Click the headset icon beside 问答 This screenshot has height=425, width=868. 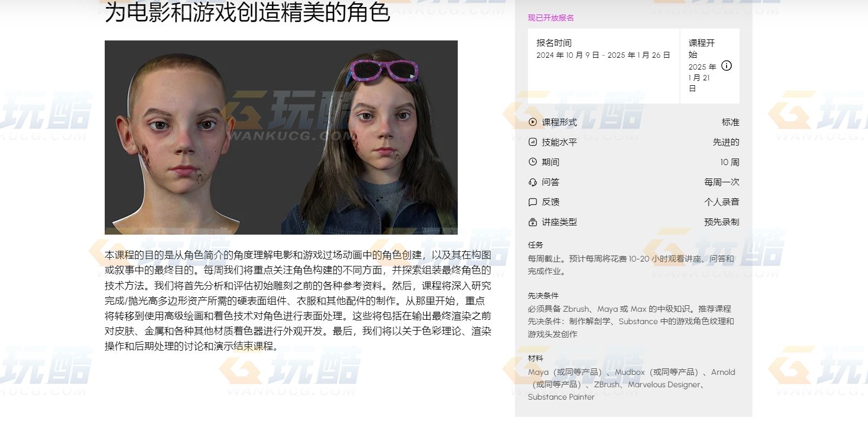click(533, 182)
